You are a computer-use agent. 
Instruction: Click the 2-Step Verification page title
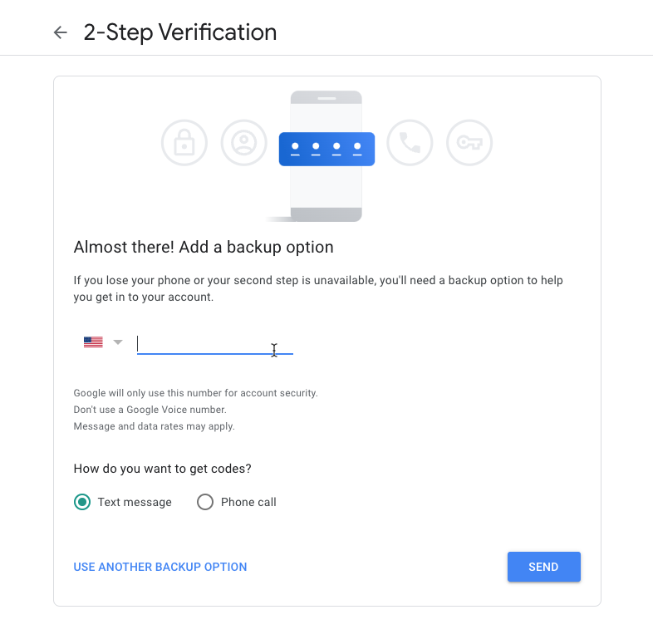click(180, 32)
